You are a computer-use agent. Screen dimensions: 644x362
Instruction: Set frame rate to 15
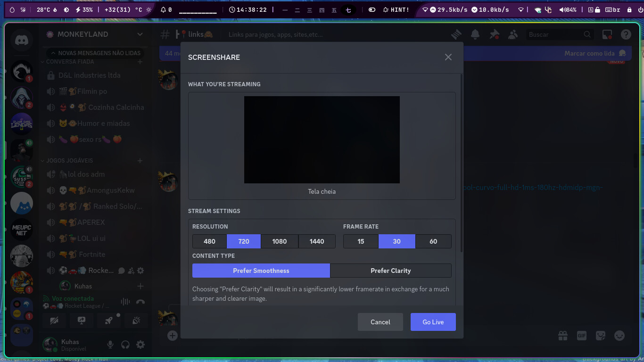point(361,241)
